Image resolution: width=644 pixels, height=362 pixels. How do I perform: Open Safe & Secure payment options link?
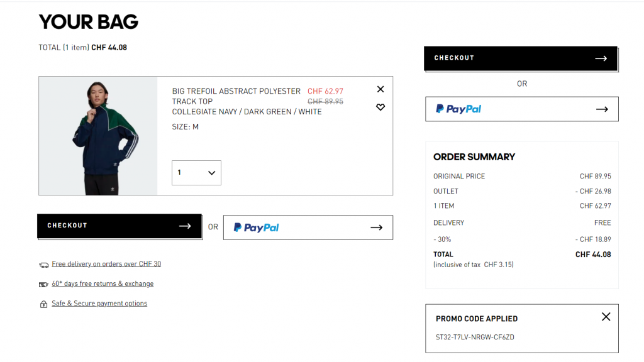[x=99, y=304]
